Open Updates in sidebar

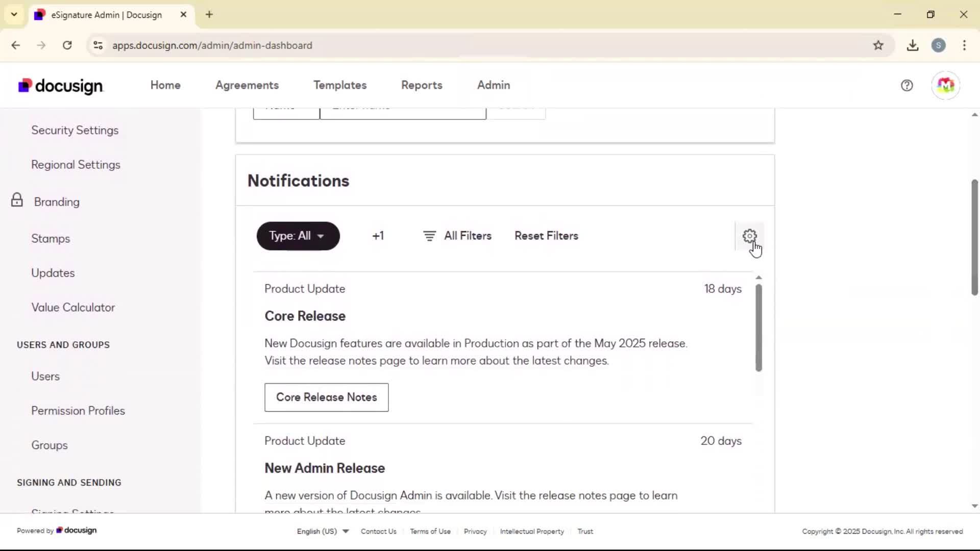point(53,273)
